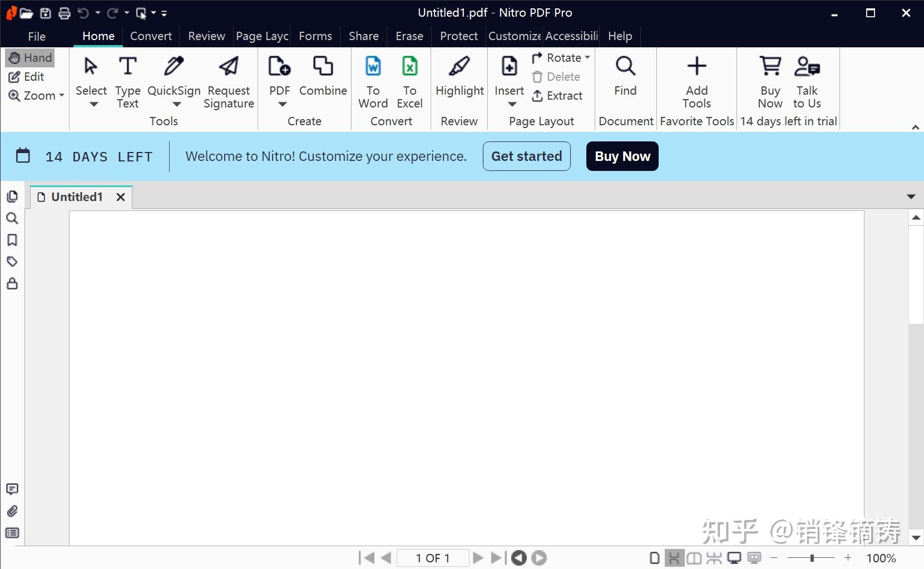
Task: Combine files into one PDF
Action: pyautogui.click(x=323, y=76)
